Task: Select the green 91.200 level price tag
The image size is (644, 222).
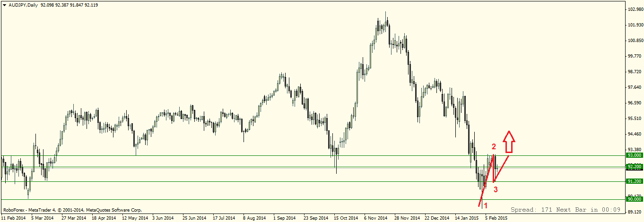Action: coord(634,181)
